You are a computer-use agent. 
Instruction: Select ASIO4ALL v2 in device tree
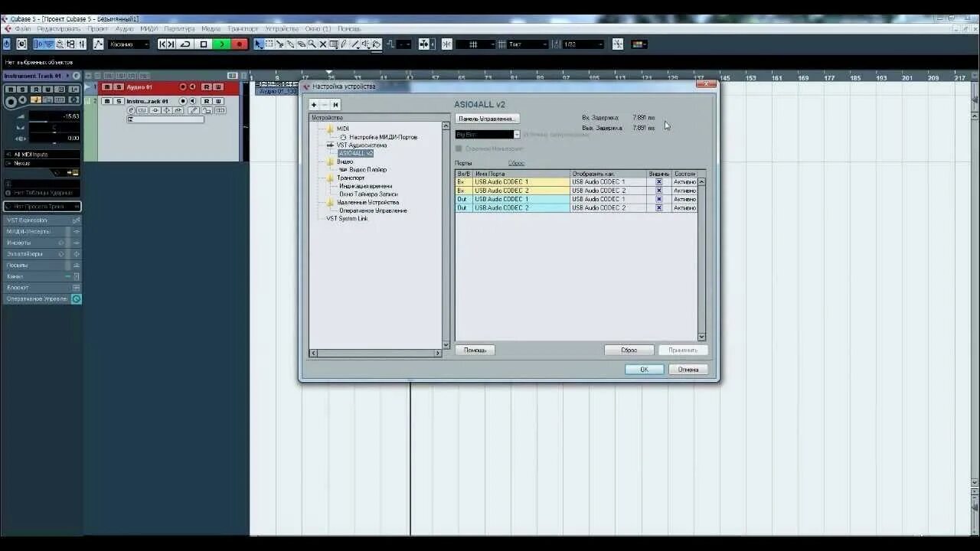pos(355,153)
